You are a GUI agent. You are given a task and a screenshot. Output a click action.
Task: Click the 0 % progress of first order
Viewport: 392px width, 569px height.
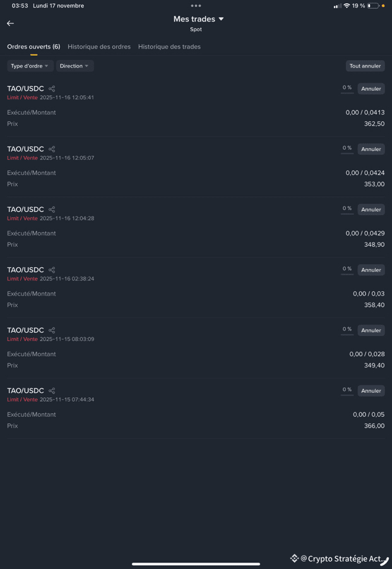tap(347, 88)
